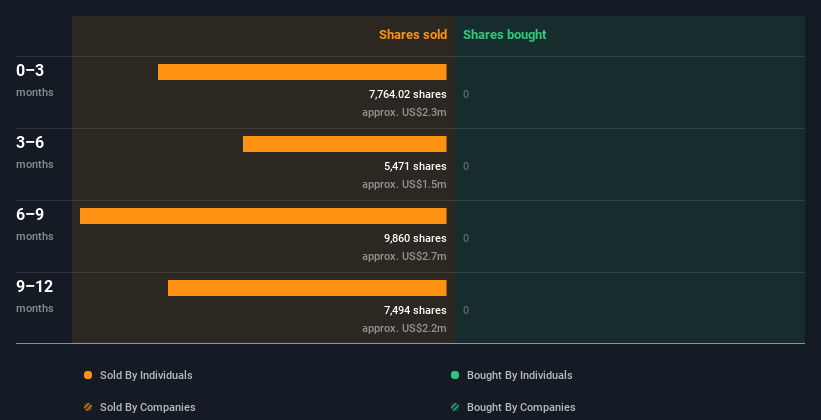Image resolution: width=821 pixels, height=420 pixels.
Task: Toggle the Bought By Individuals legend label
Action: (x=519, y=375)
